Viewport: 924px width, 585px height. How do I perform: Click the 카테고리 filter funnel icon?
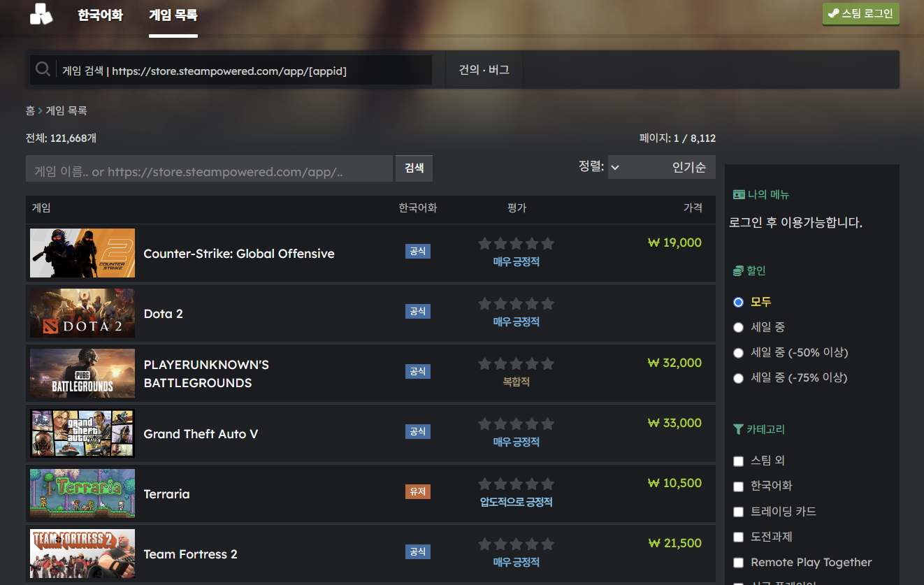pyautogui.click(x=738, y=429)
